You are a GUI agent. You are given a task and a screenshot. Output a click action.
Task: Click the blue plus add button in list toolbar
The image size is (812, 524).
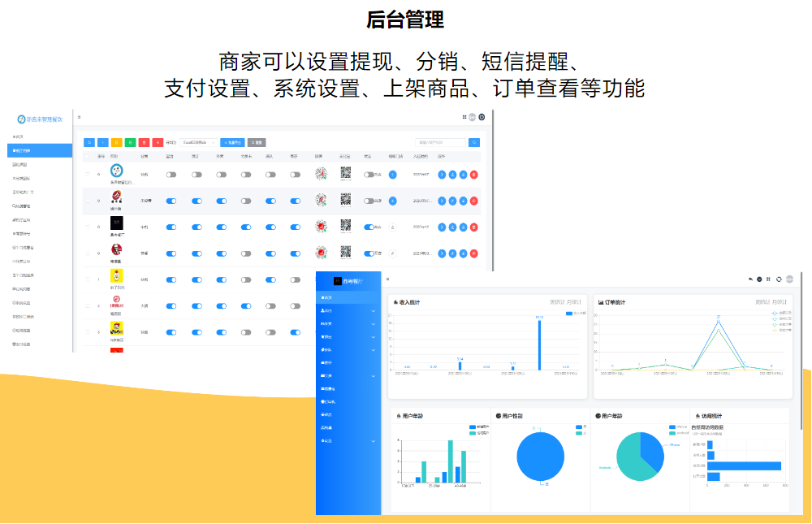(x=103, y=142)
